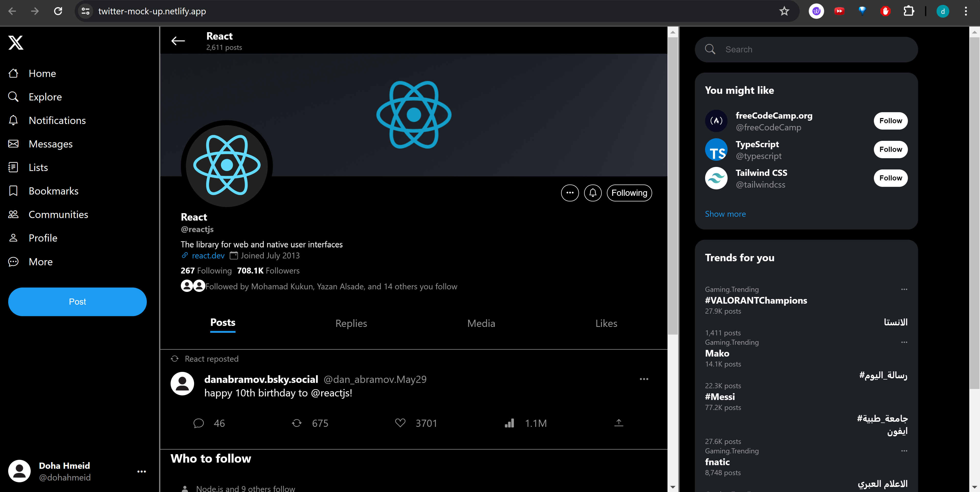The height and width of the screenshot is (492, 980).
Task: Click the repost icon on the birthday tweet
Action: pyautogui.click(x=297, y=423)
